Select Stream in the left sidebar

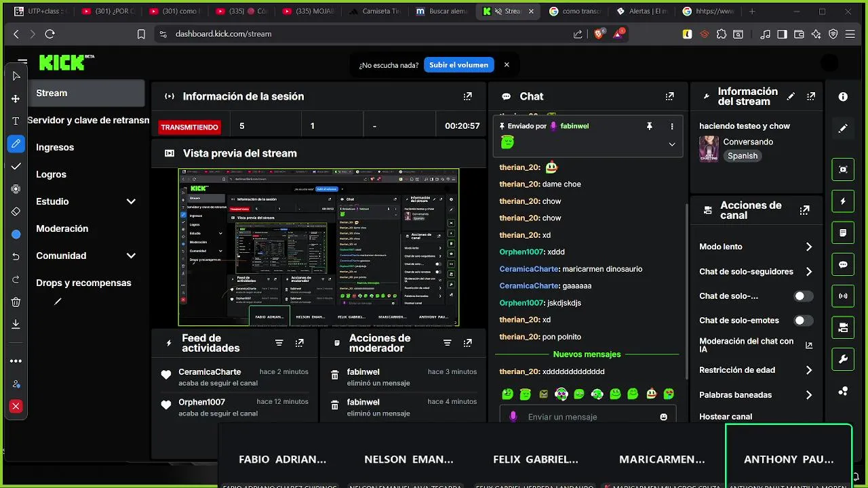[x=86, y=93]
